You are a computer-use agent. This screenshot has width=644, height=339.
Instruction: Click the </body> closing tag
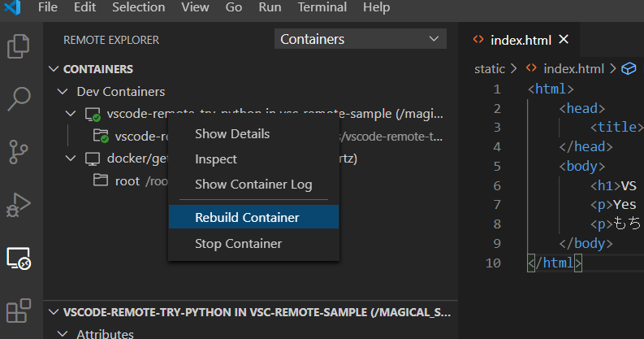[586, 244]
